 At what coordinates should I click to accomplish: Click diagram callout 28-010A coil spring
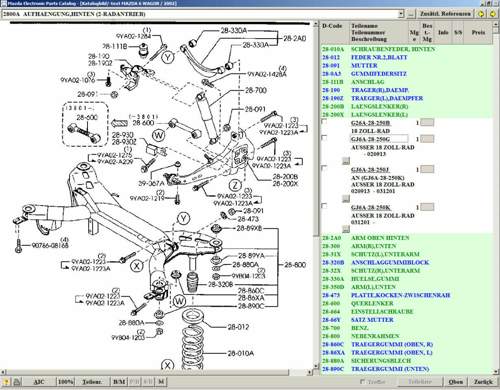coord(241,353)
